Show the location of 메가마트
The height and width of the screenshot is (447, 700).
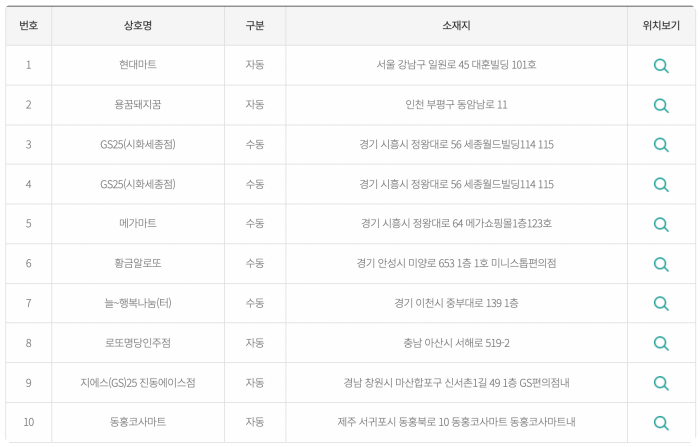click(x=661, y=224)
